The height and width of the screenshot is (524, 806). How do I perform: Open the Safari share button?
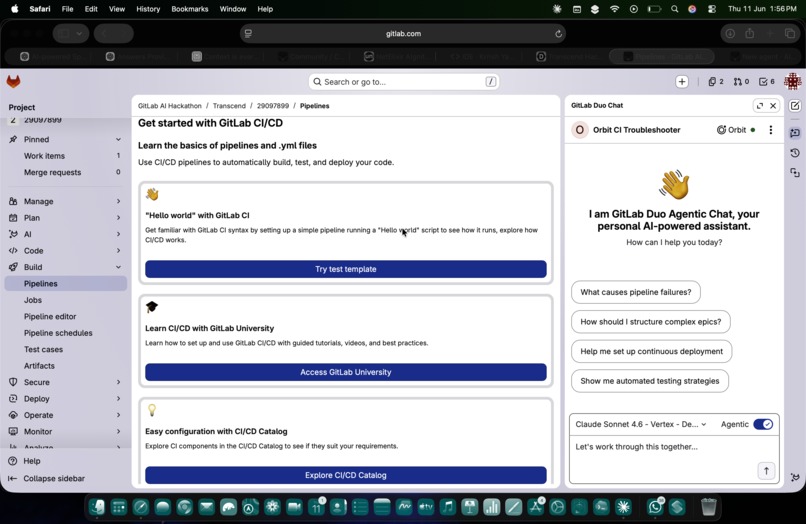(750, 33)
